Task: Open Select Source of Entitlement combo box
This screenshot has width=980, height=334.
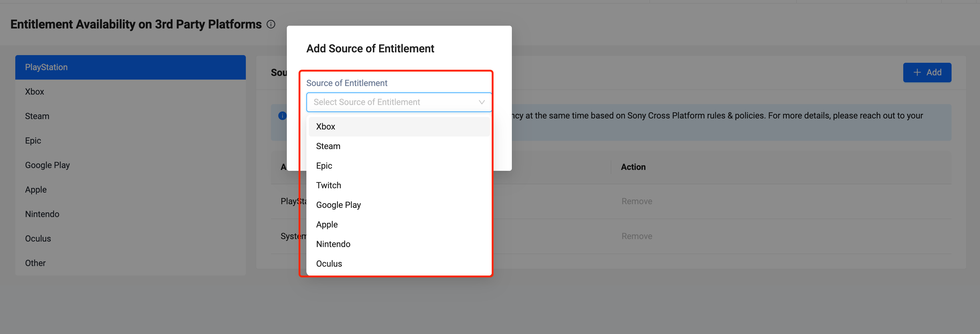Action: click(399, 102)
